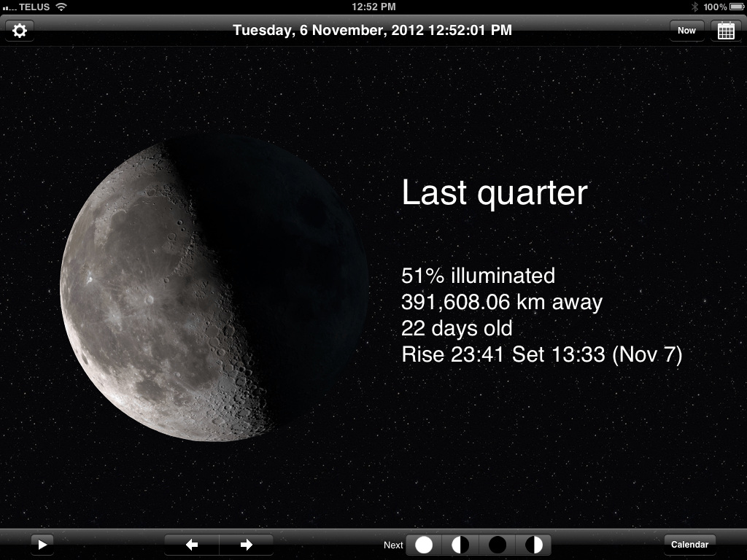Viewport: 747px width, 560px height.
Task: Tap the status bar clock
Action: coord(373,7)
